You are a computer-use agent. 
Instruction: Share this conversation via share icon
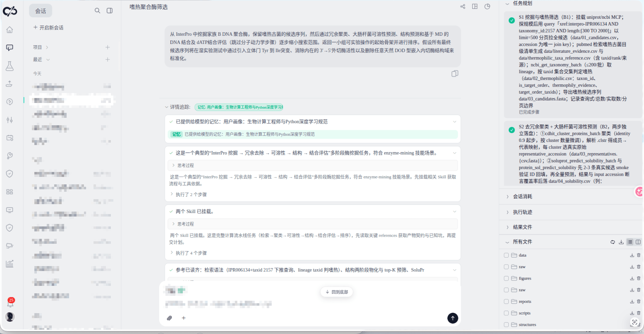click(463, 6)
